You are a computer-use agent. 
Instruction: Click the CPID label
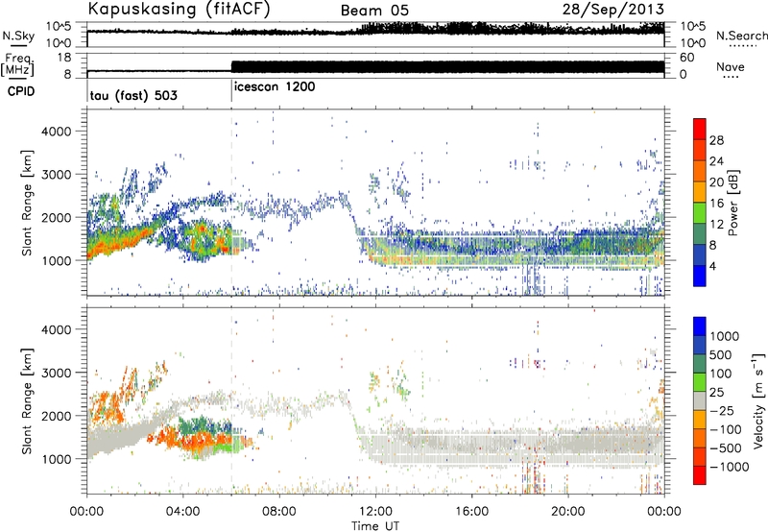(20, 91)
